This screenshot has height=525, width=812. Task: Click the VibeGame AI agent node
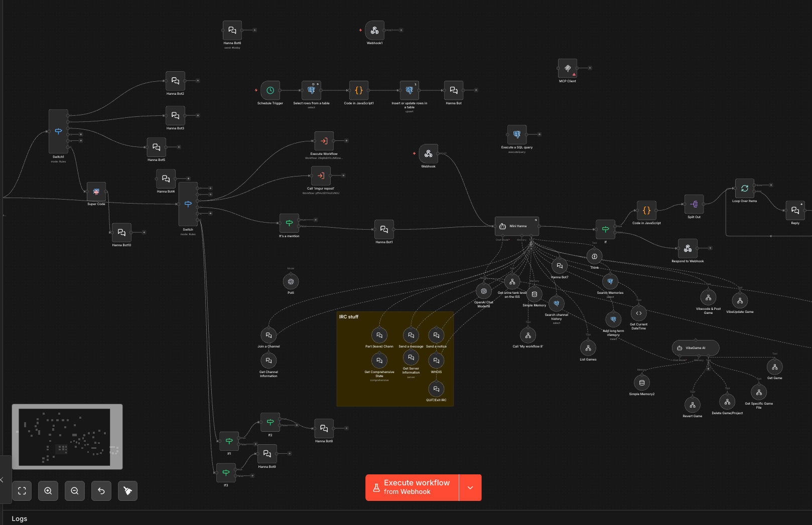pos(695,348)
